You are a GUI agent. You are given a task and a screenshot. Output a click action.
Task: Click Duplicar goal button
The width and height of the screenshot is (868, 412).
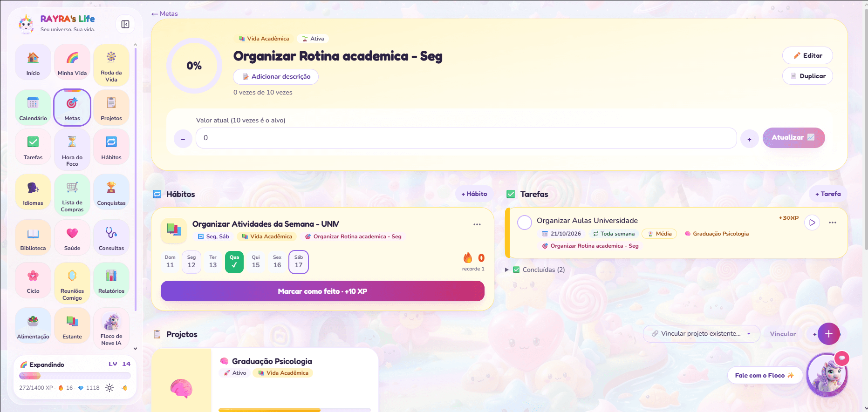(x=807, y=76)
